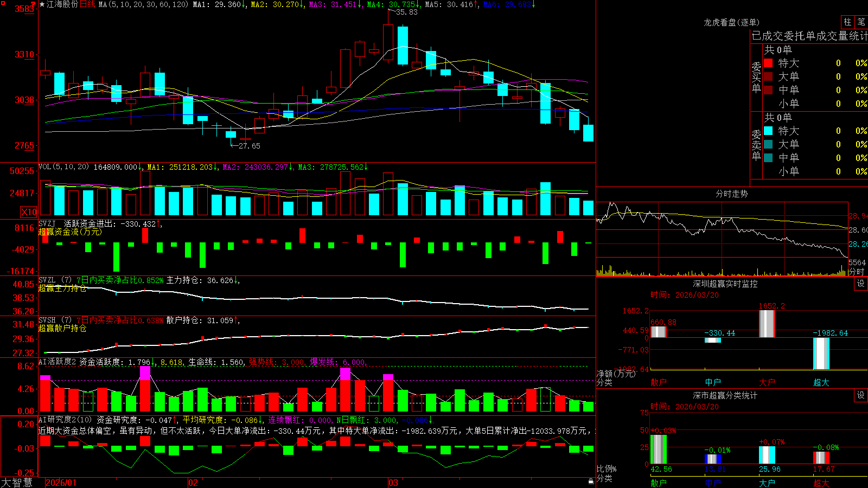Image resolution: width=868 pixels, height=488 pixels.
Task: Click the X10 volume scale icon
Action: click(29, 212)
